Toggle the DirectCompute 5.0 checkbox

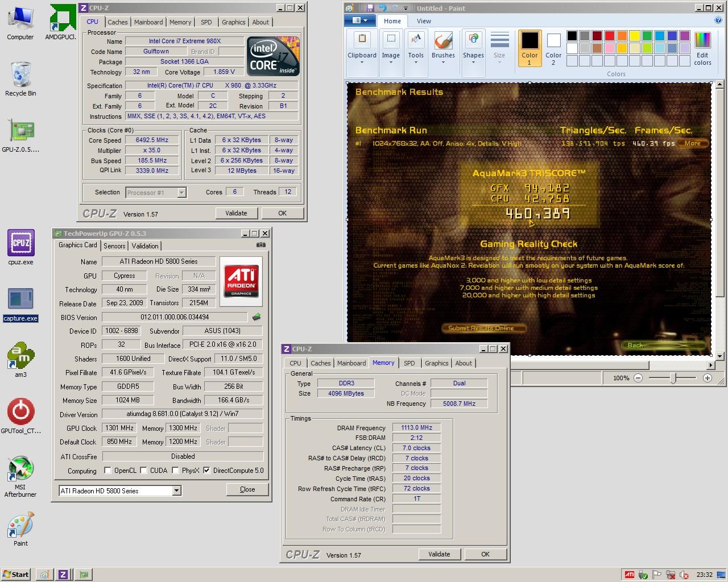pyautogui.click(x=206, y=471)
